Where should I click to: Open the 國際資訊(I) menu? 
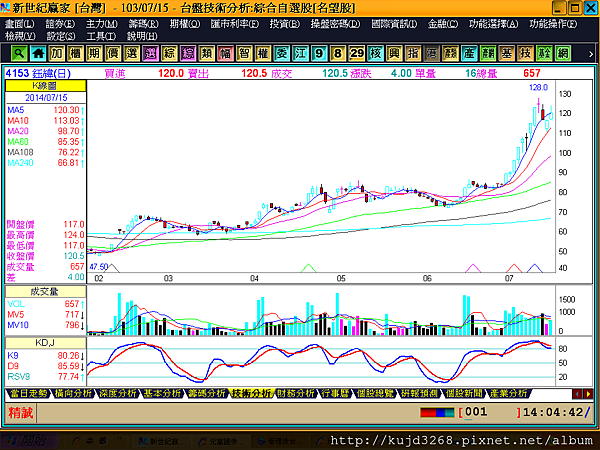click(x=394, y=24)
